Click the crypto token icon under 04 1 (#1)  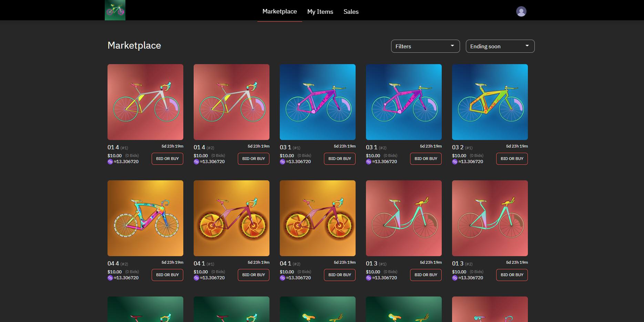pyautogui.click(x=196, y=278)
